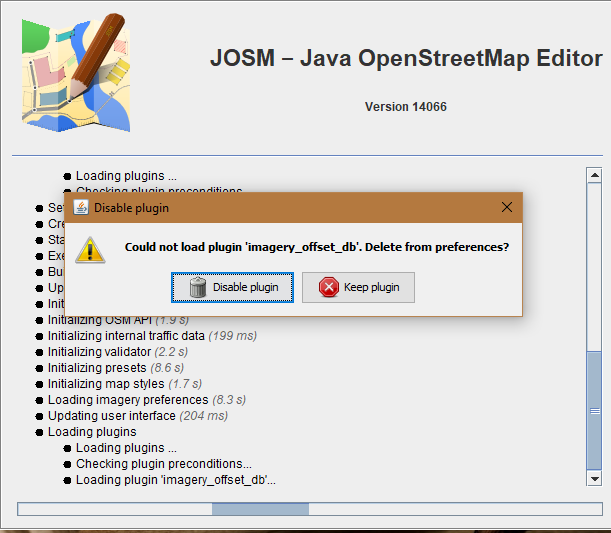Click the final "Loading plugin 'imagery_offset_db'..." entry
The width and height of the screenshot is (611, 533).
(175, 480)
